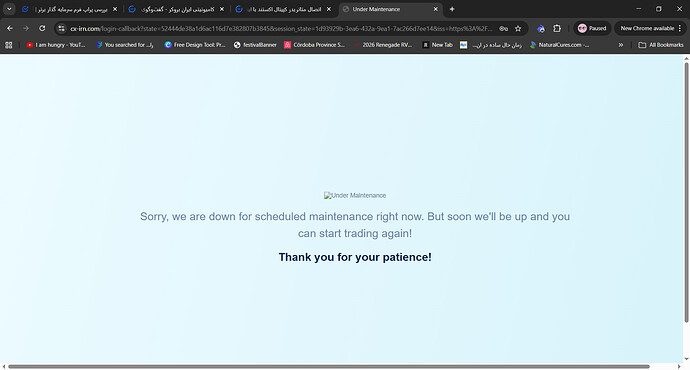Click the vertical scrollbar thumb
Viewport: 690px width, 370px height.
(686, 192)
